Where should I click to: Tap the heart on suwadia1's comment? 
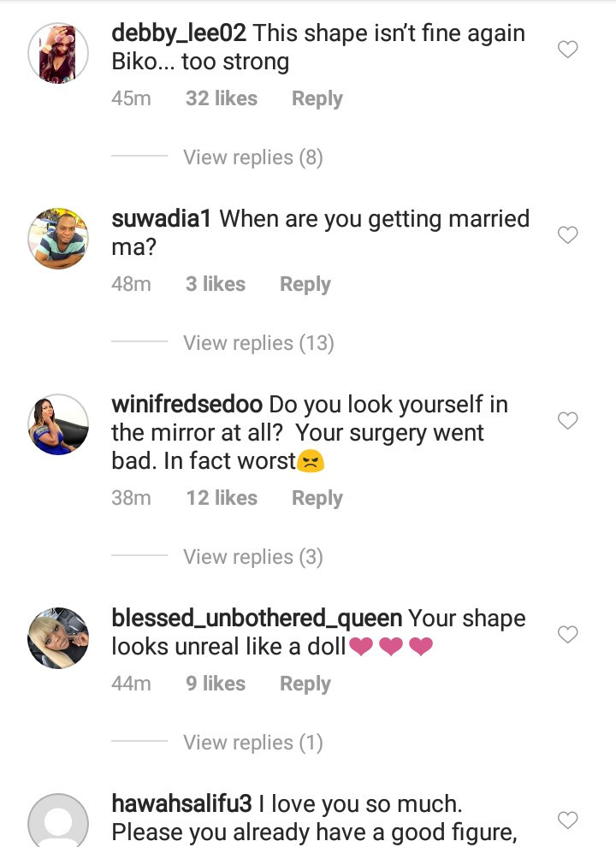click(x=567, y=235)
